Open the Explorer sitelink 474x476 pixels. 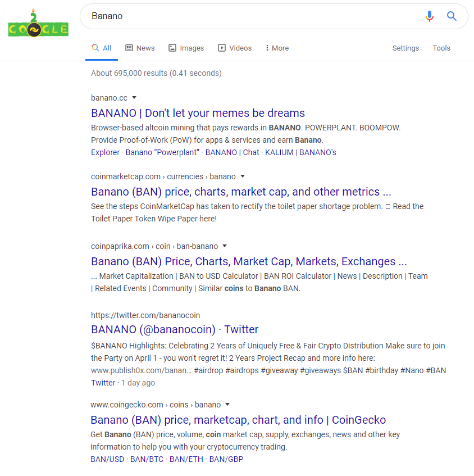tap(105, 152)
